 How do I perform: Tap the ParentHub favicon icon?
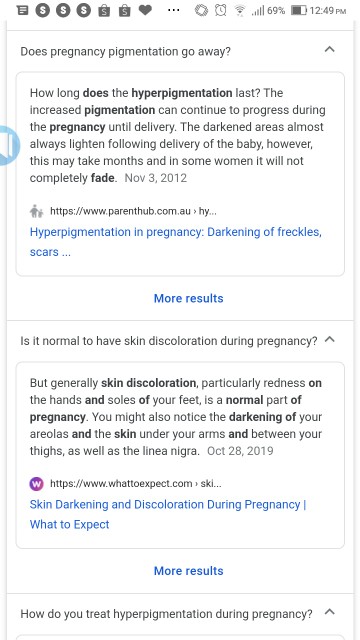(x=37, y=211)
